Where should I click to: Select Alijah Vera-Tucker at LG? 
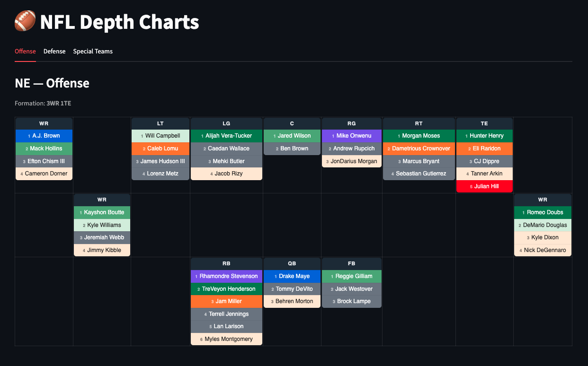[x=226, y=136]
